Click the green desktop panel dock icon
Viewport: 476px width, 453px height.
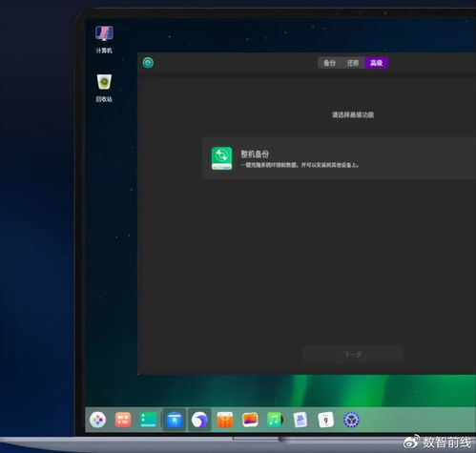[x=149, y=420]
